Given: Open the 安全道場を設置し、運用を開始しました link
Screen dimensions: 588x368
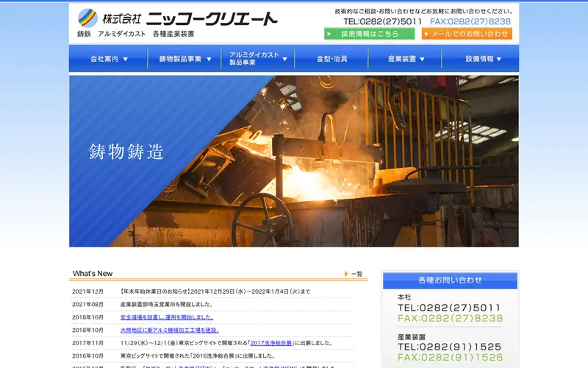Looking at the screenshot, I should click(x=167, y=317).
